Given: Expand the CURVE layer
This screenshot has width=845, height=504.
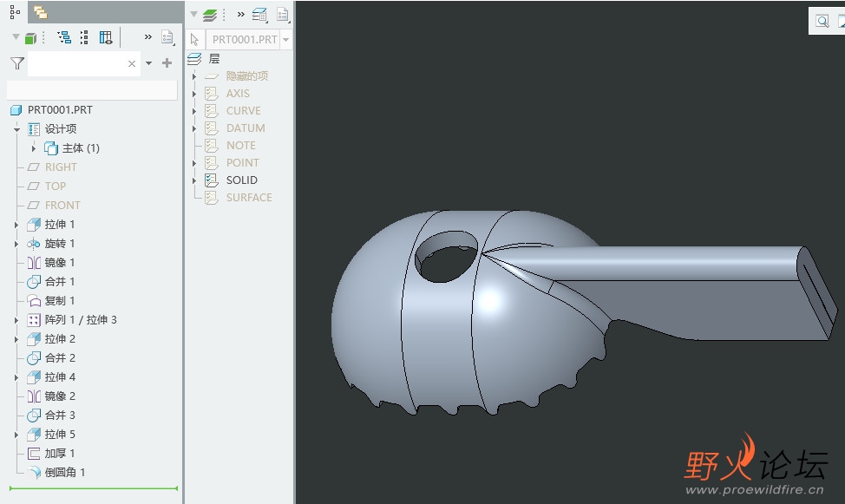Looking at the screenshot, I should [194, 111].
